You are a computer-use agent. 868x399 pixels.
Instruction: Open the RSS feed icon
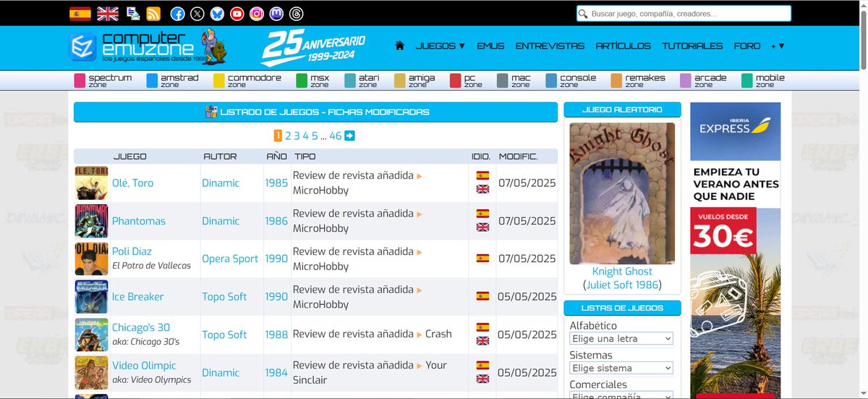(x=153, y=13)
